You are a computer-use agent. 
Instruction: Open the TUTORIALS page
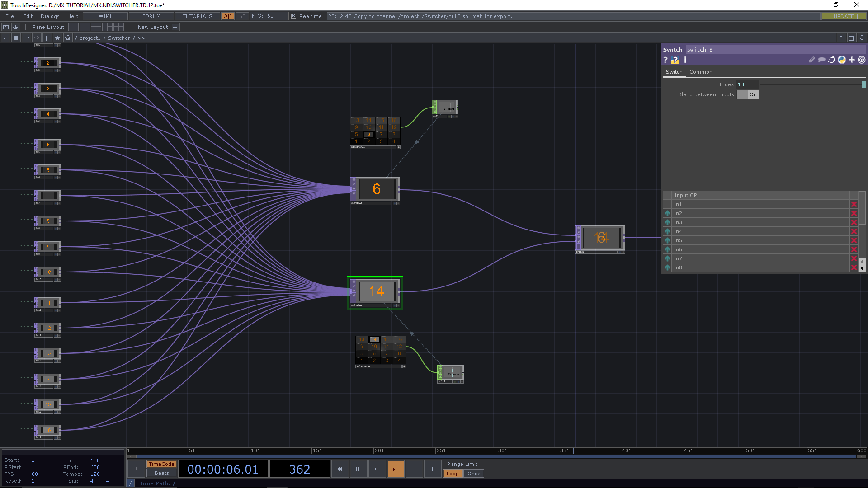pos(197,16)
